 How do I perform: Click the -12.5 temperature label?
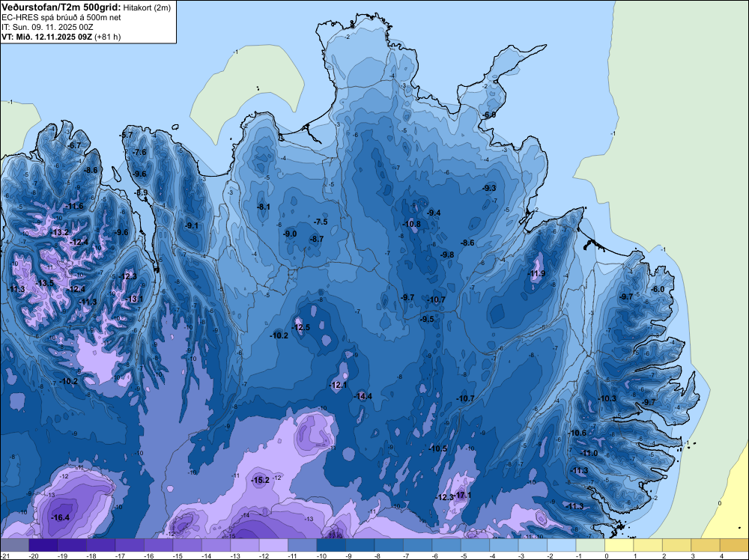300,327
